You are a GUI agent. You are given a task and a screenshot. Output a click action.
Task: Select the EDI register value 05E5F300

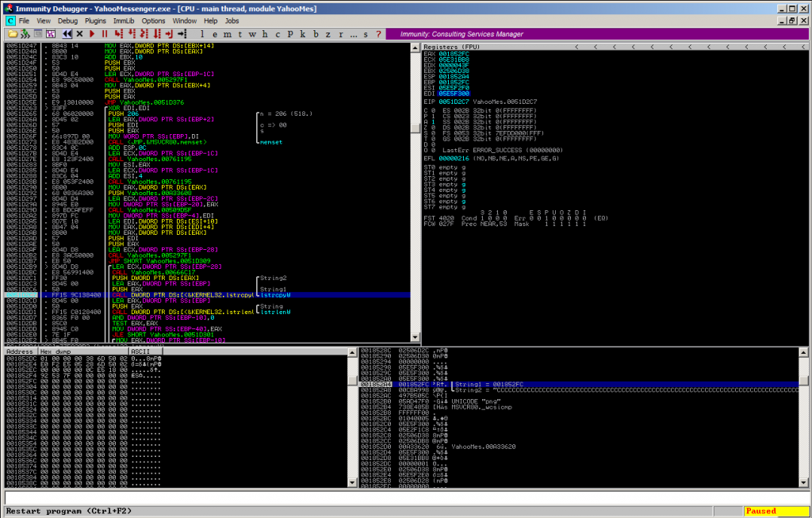454,94
